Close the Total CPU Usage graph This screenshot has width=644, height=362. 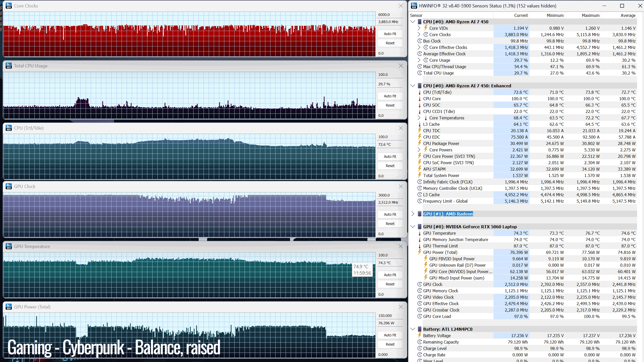(x=401, y=66)
